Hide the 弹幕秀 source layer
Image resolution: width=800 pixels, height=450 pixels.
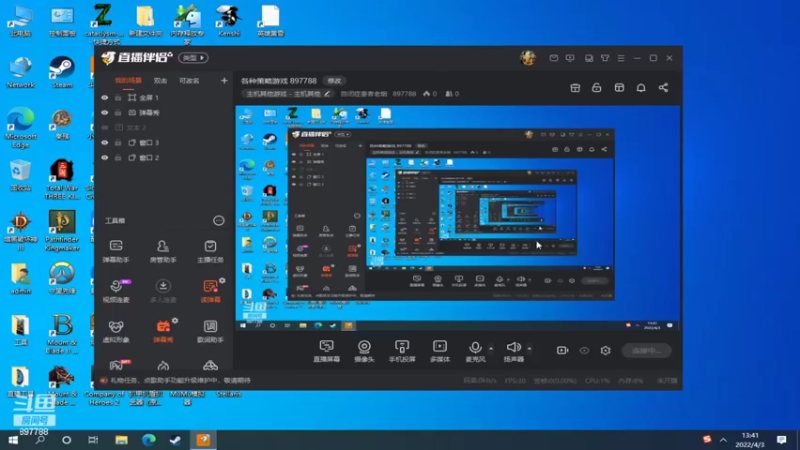(x=105, y=113)
